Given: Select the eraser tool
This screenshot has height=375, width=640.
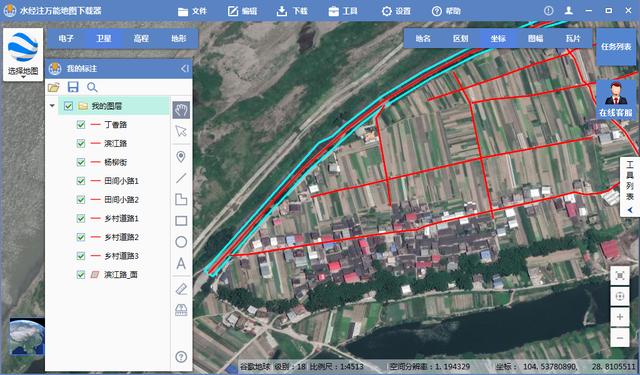Looking at the screenshot, I should [181, 289].
